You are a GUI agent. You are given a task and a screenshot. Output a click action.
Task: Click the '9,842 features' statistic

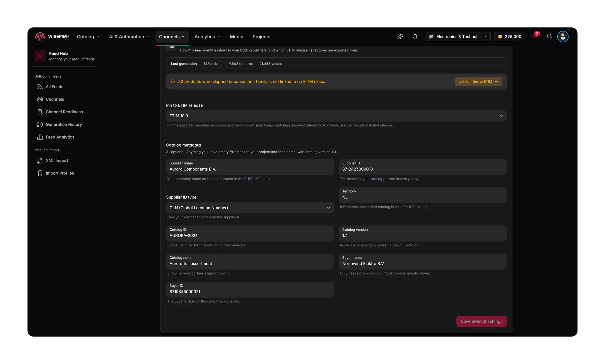241,64
